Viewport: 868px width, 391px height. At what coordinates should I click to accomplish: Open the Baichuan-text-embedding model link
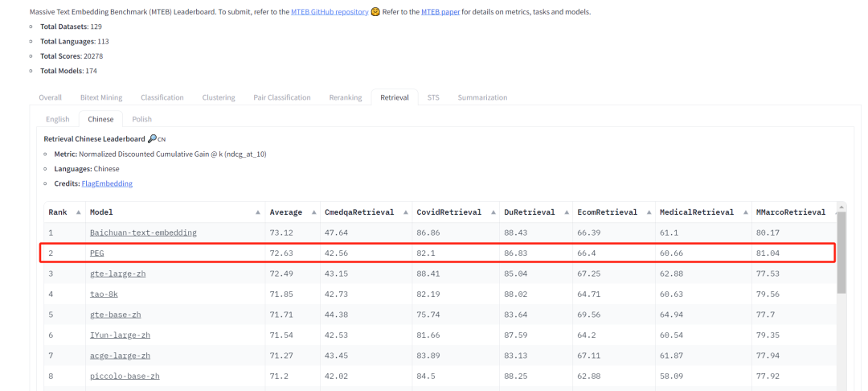coord(143,233)
